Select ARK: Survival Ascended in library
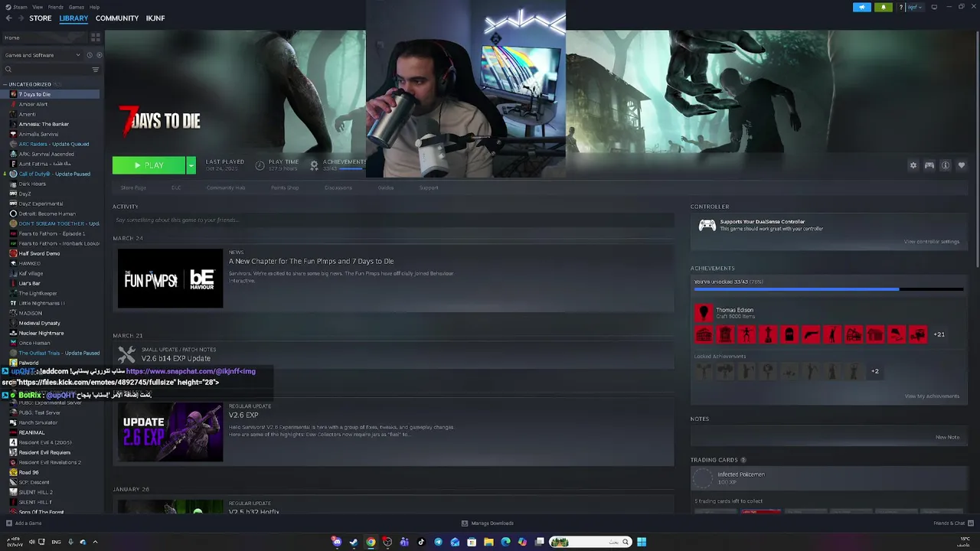980x551 pixels. pos(47,154)
